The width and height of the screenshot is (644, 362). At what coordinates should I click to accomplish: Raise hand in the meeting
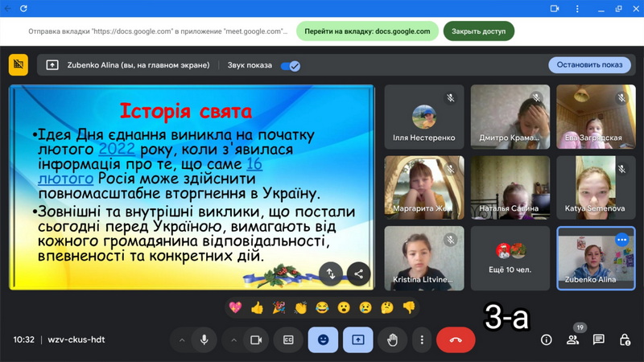coord(392,340)
